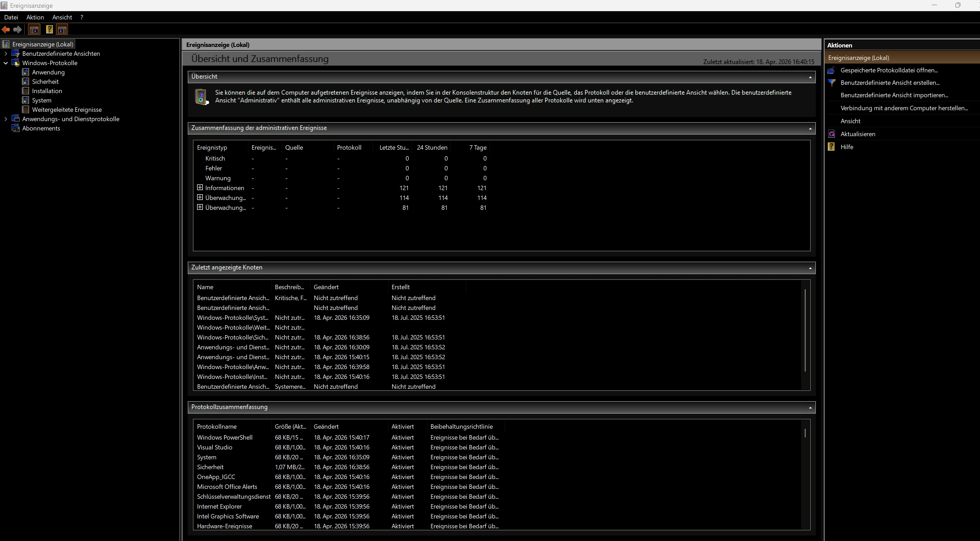The image size is (980, 541).
Task: Expand the Benutzerdefinierte Ansichten tree node
Action: (x=6, y=54)
